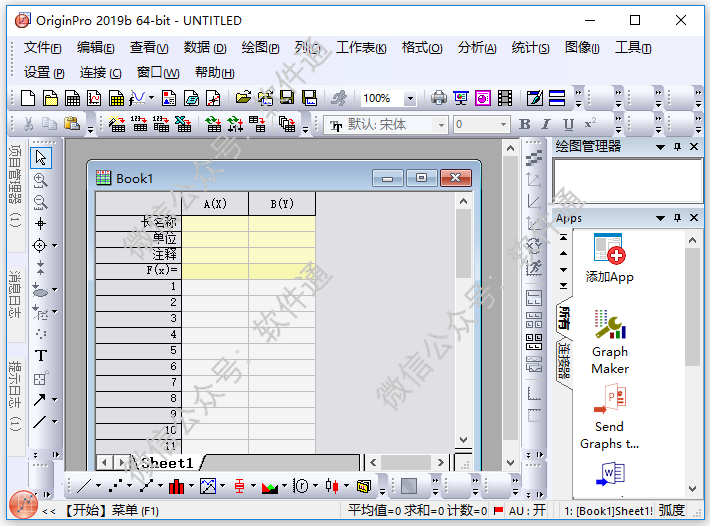Click the box chart icon
Image resolution: width=710 pixels, height=526 pixels.
click(x=239, y=486)
